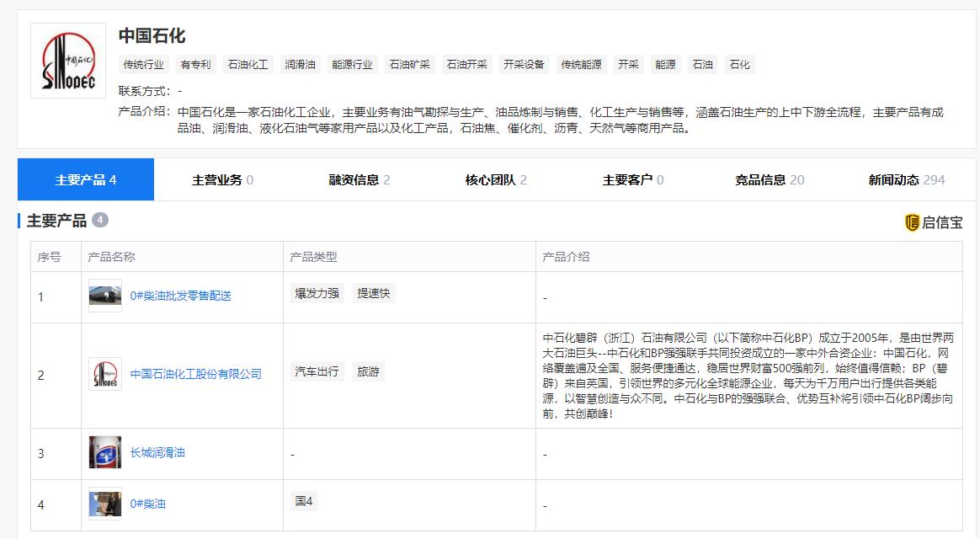The height and width of the screenshot is (539, 980).
Task: Click the 开采设备 tag
Action: click(x=524, y=64)
